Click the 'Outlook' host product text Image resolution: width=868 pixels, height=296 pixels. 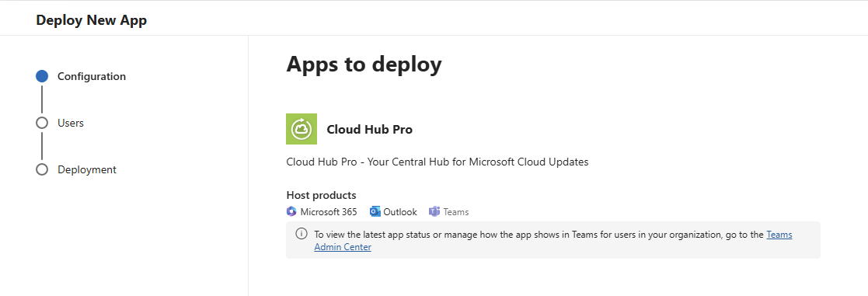tap(400, 212)
